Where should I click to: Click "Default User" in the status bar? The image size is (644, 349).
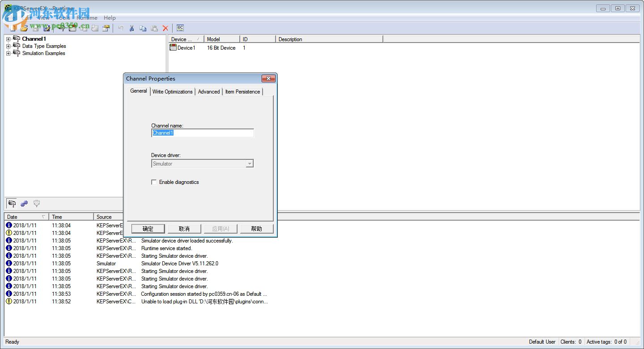tap(542, 342)
